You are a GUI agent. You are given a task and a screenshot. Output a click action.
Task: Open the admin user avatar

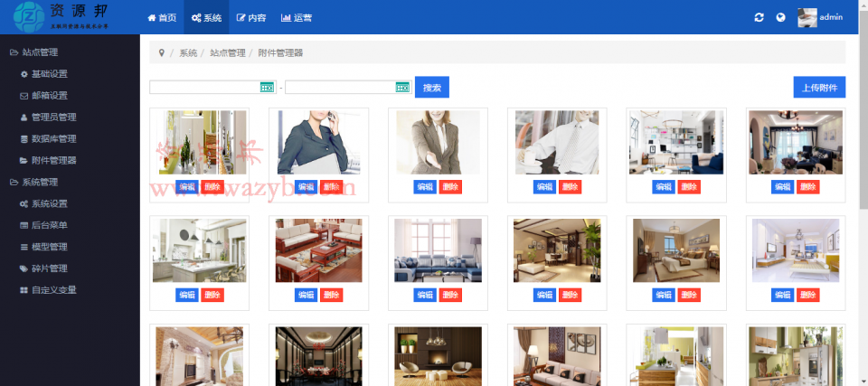pyautogui.click(x=807, y=17)
